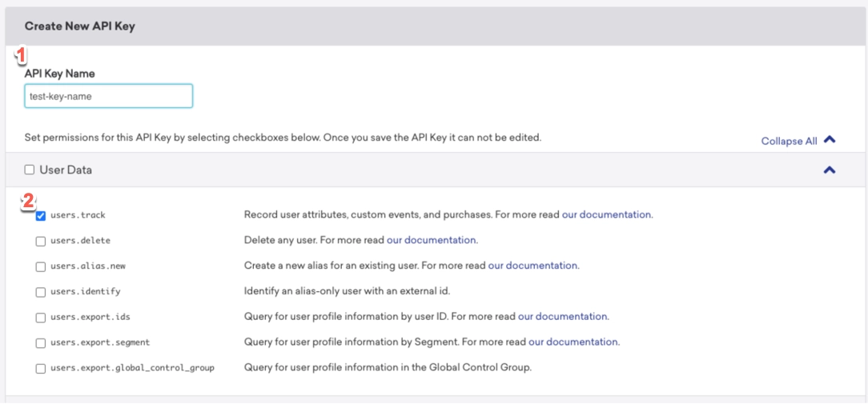Enable the users.export.ids permission checkbox

coord(40,318)
